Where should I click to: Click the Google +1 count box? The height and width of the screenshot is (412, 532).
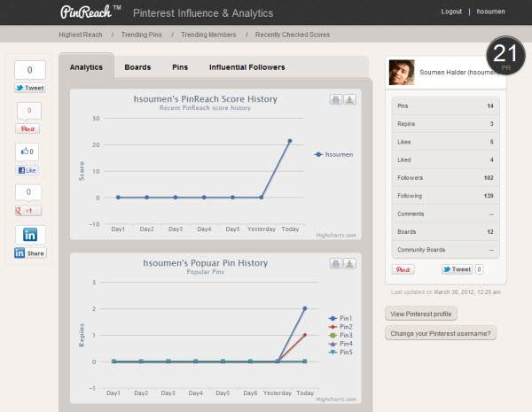[x=28, y=192]
